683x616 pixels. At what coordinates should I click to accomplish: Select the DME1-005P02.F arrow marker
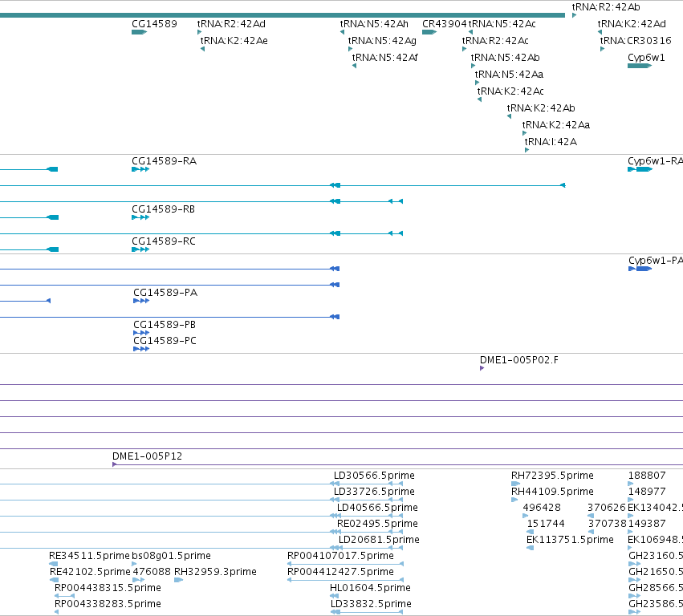tap(482, 368)
